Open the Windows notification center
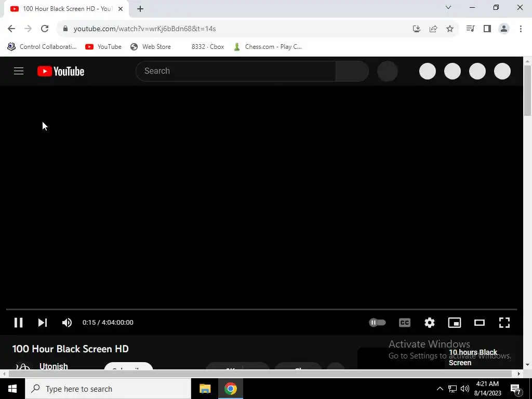The width and height of the screenshot is (532, 399). (516, 389)
